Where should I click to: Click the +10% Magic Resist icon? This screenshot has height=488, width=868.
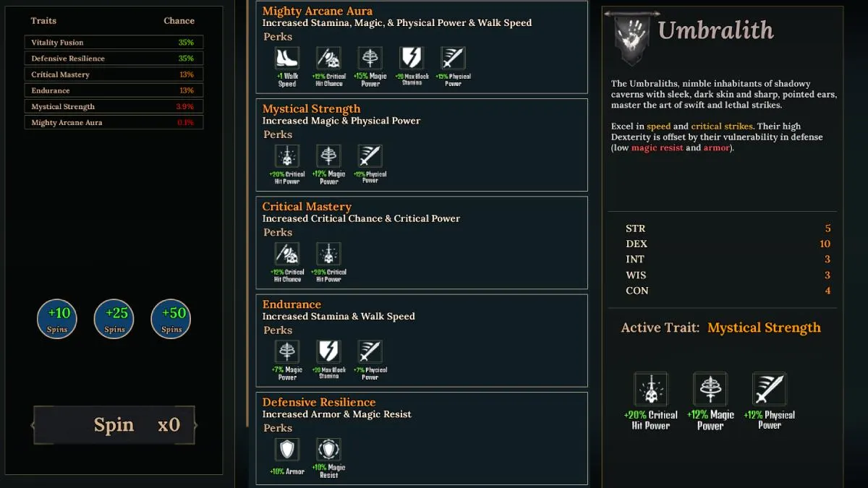click(x=329, y=450)
